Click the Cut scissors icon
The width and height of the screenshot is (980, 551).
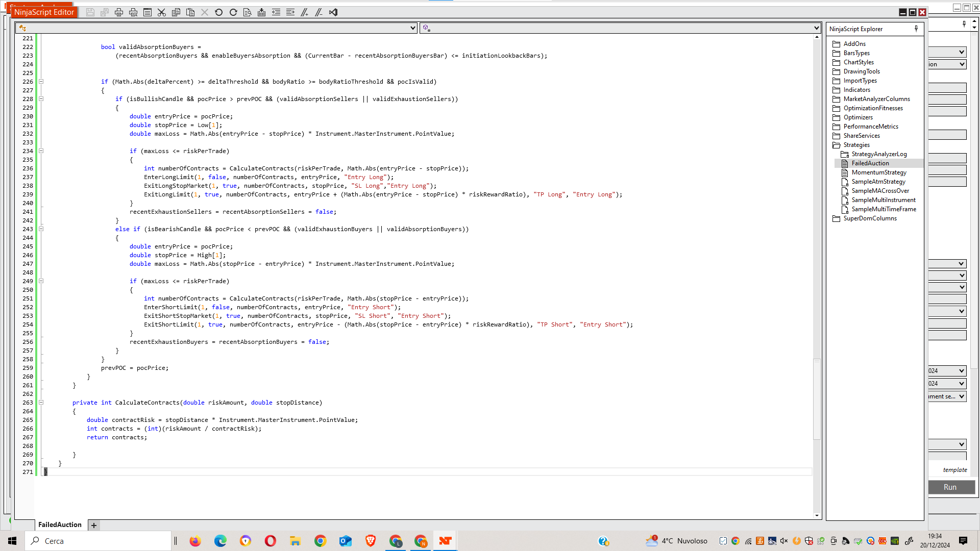(x=162, y=12)
